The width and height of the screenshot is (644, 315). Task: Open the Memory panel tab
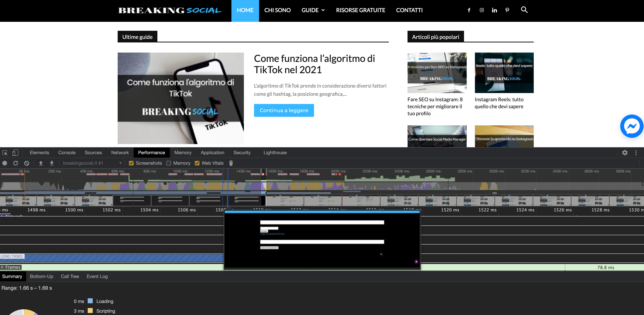pyautogui.click(x=183, y=153)
